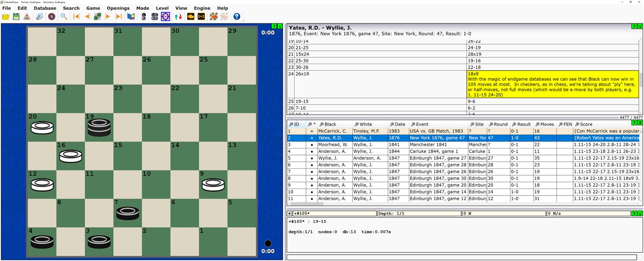Viewport: 644px width, 261px height.
Task: Filter by the Result column header
Action: pos(522,125)
